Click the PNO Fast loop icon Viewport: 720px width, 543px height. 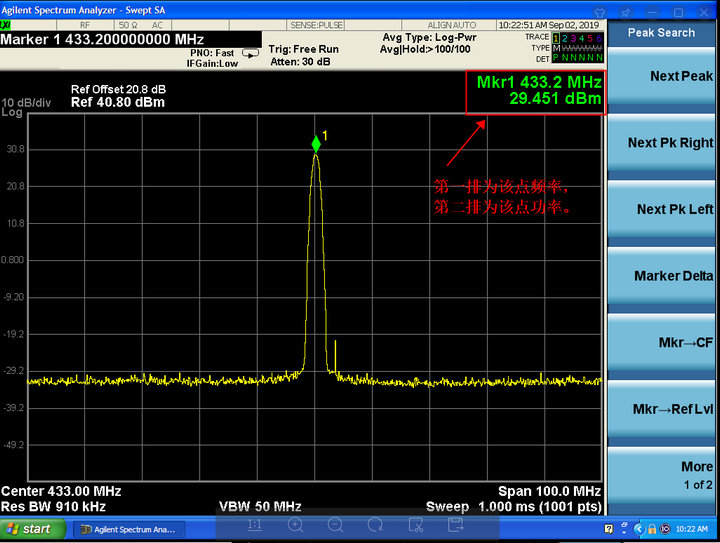(x=250, y=53)
